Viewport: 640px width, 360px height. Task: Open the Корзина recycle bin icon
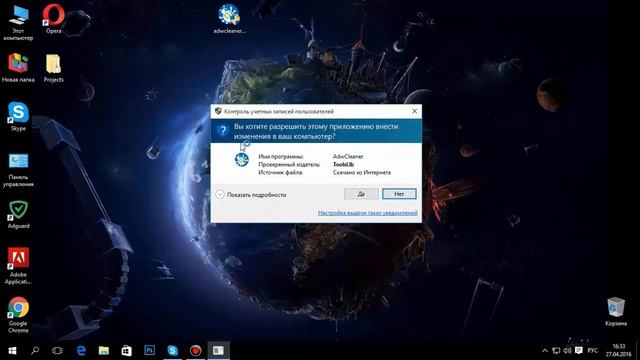(x=616, y=311)
